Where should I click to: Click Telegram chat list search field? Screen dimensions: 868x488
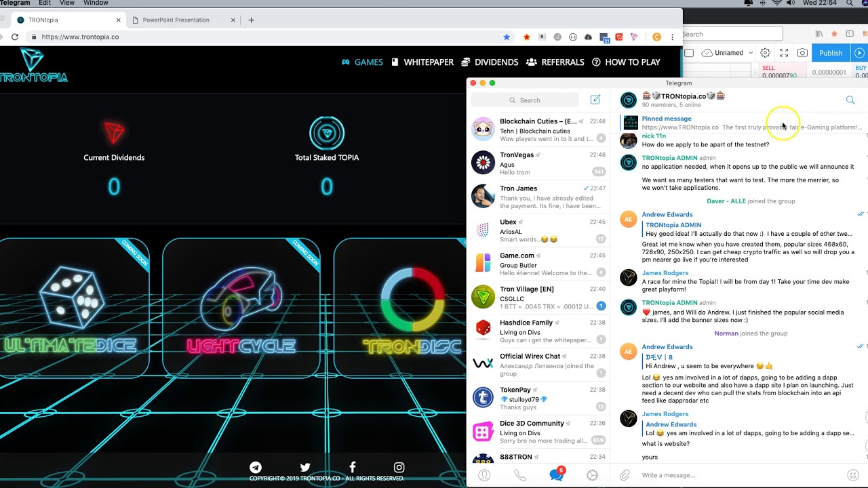point(525,100)
